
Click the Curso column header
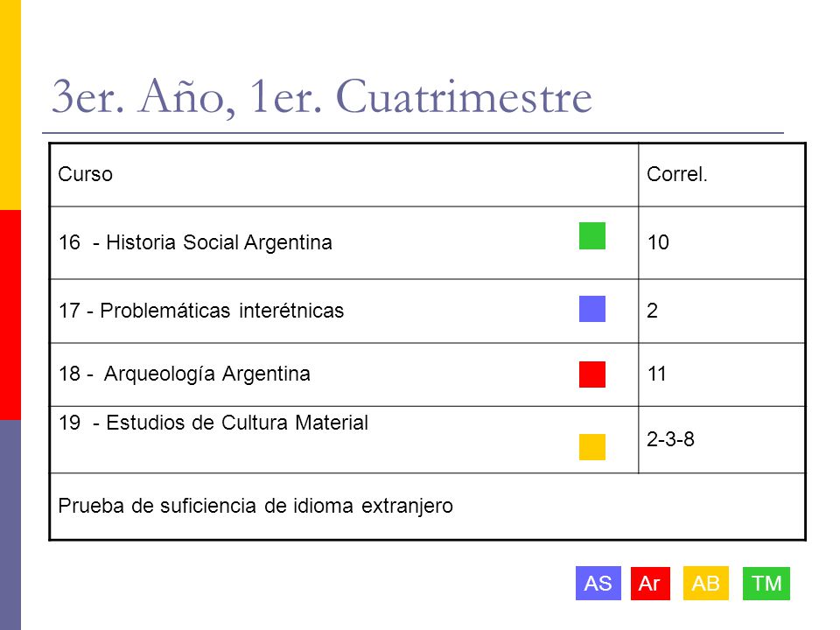pos(85,174)
